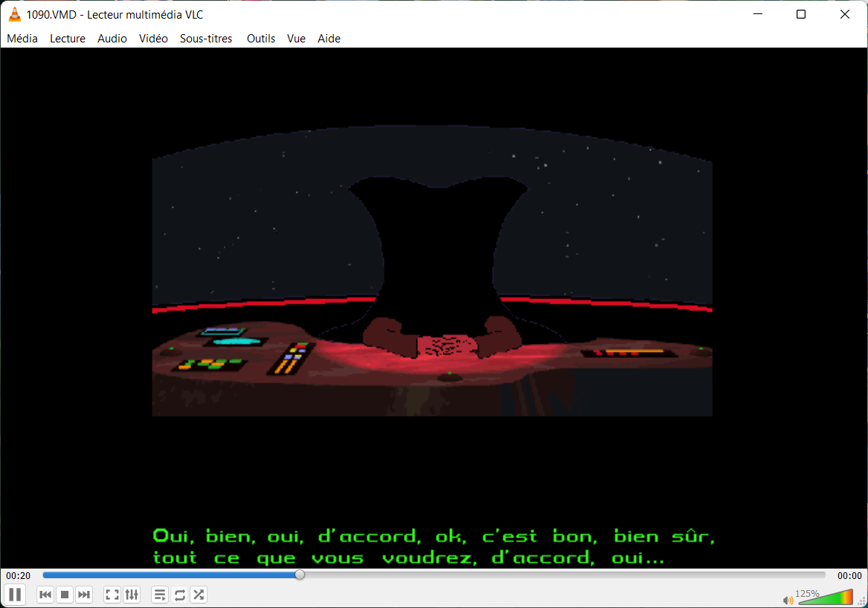The width and height of the screenshot is (868, 608).
Task: Open the Outils menu
Action: pyautogui.click(x=261, y=38)
